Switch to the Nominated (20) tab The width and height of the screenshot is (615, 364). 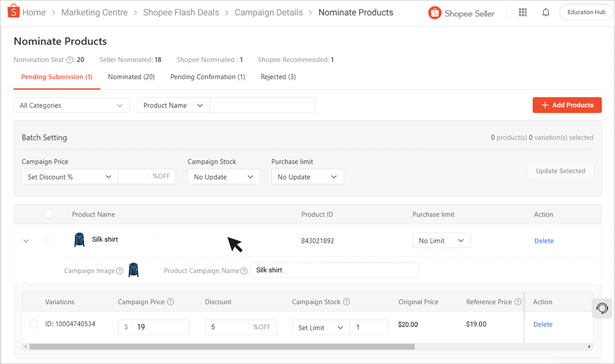point(131,76)
